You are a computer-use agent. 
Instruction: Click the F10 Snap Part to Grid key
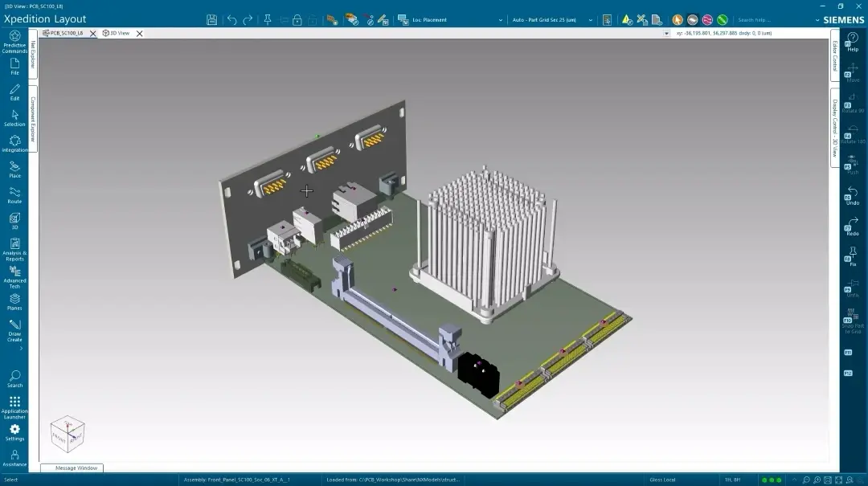pyautogui.click(x=853, y=322)
